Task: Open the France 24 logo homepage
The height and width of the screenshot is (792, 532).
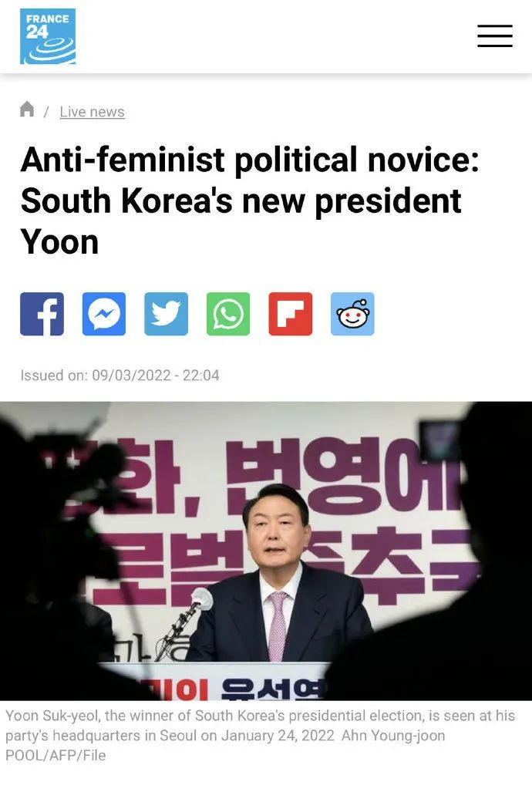Action: click(48, 36)
